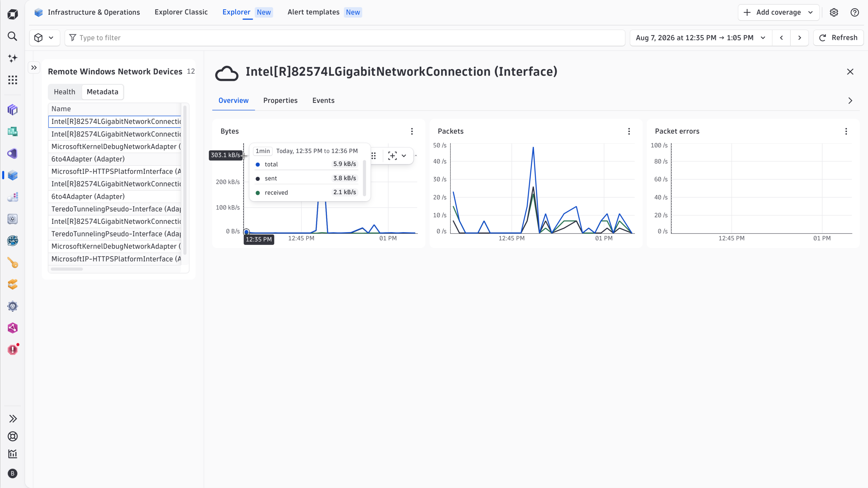Open the Bytes chart options menu
868x488 pixels.
[412, 131]
